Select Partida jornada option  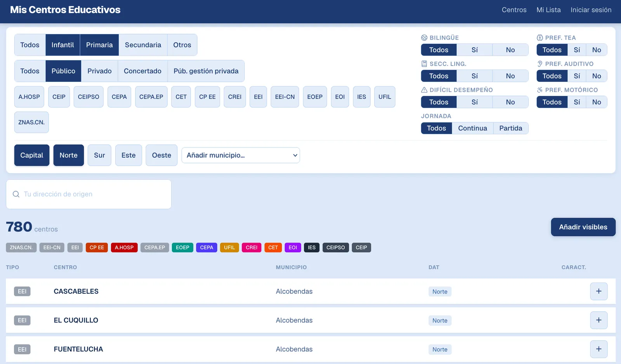[511, 128]
